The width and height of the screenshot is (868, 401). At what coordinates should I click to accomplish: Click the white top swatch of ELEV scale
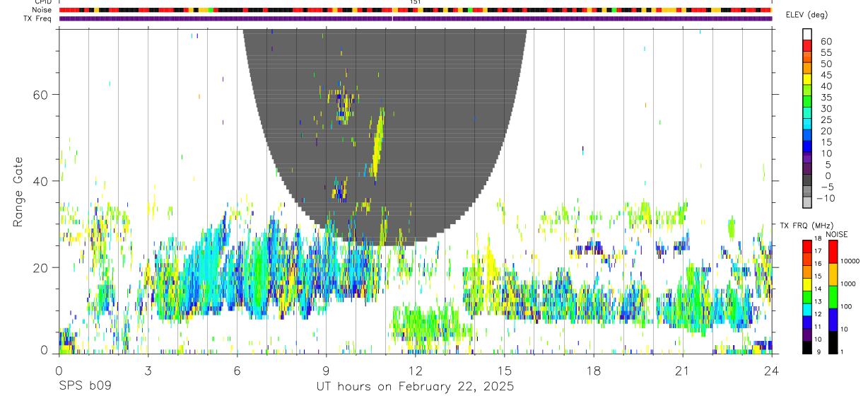[x=807, y=34]
